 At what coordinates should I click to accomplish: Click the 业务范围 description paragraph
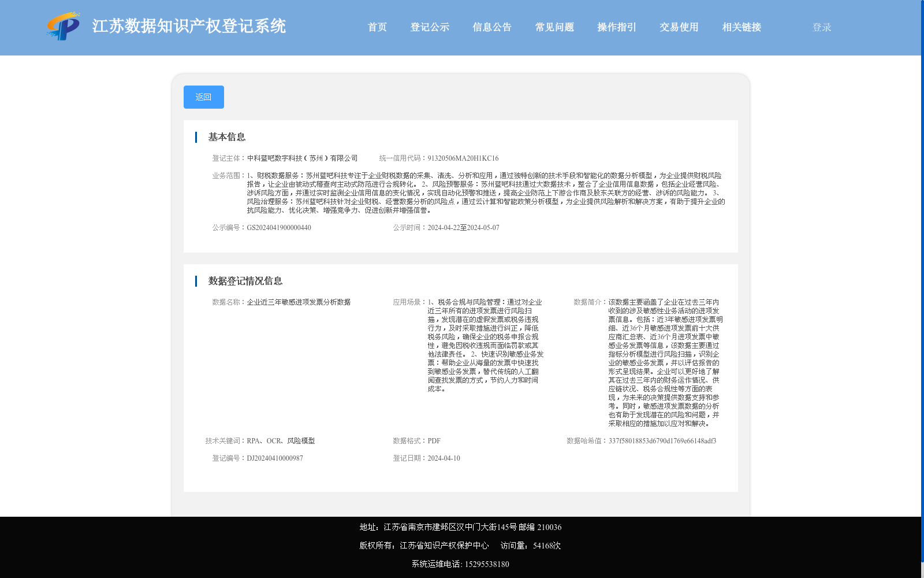tap(486, 193)
